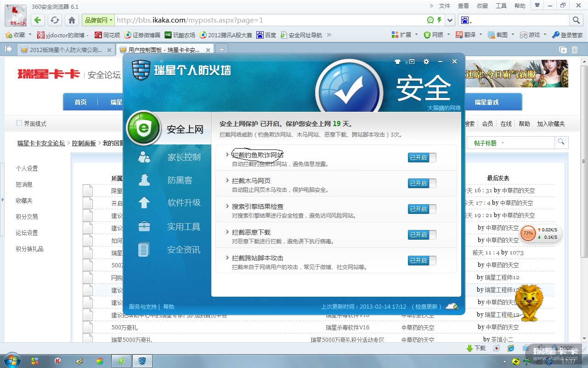This screenshot has width=588, height=368.
Task: Click the forum search magnifier button
Action: (x=561, y=143)
